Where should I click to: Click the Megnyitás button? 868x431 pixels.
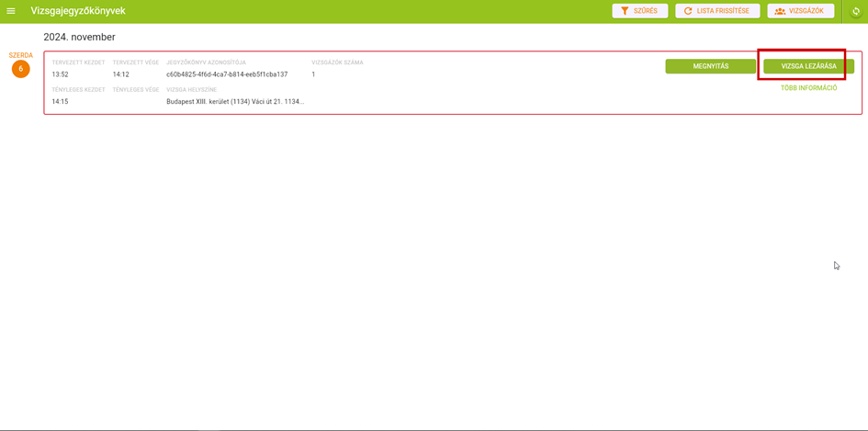pyautogui.click(x=710, y=66)
